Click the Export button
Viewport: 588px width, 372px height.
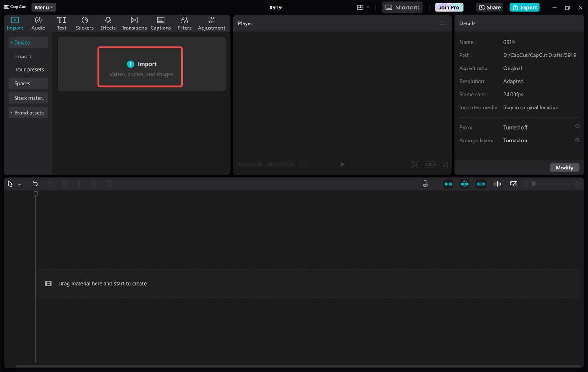coord(524,7)
